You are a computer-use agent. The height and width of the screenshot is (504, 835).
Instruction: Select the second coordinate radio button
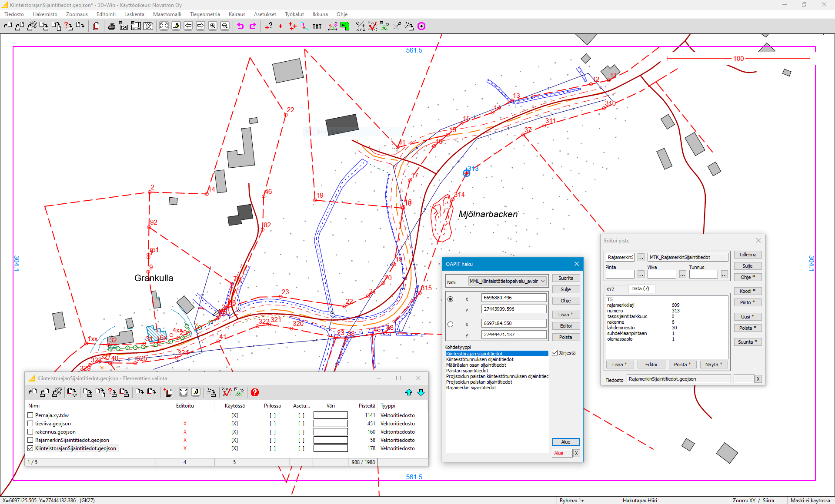click(451, 324)
